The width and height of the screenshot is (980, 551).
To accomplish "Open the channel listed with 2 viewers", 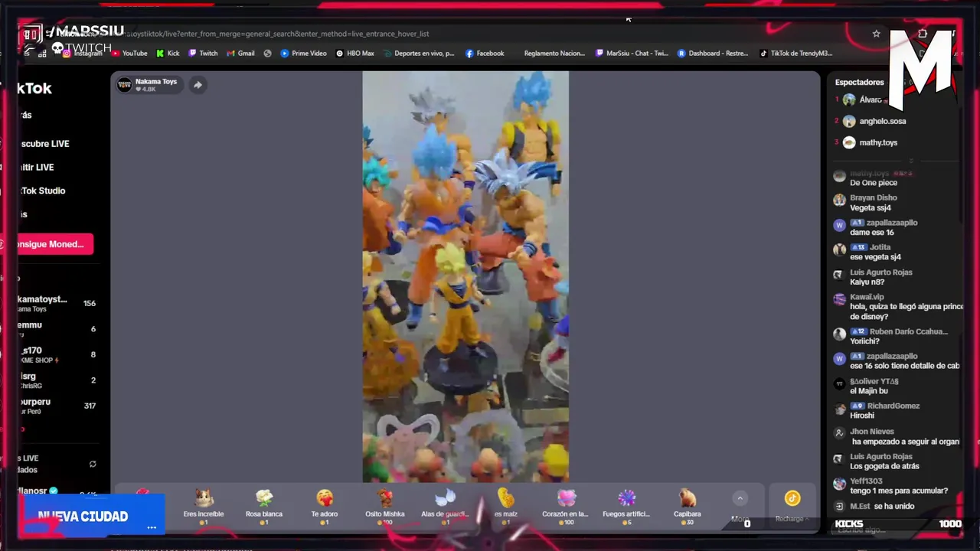I will point(57,380).
